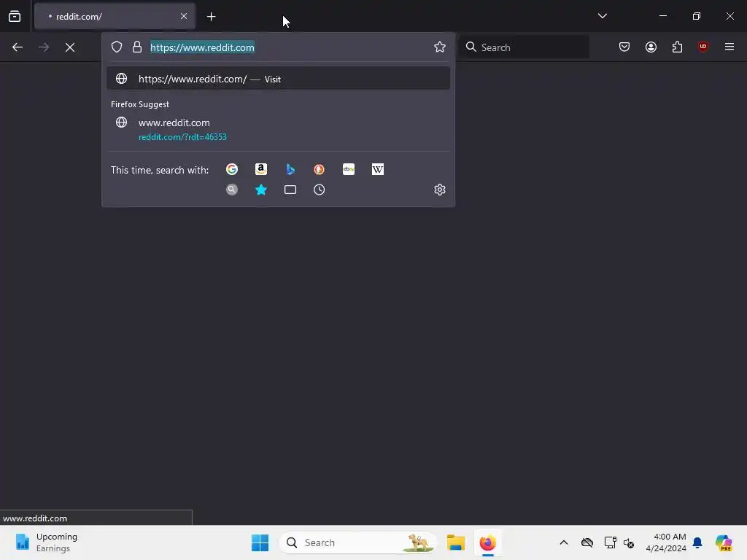Visit https://www.reddit.com/ suggestion row
Viewport: 747px width, 560px height.
point(278,79)
